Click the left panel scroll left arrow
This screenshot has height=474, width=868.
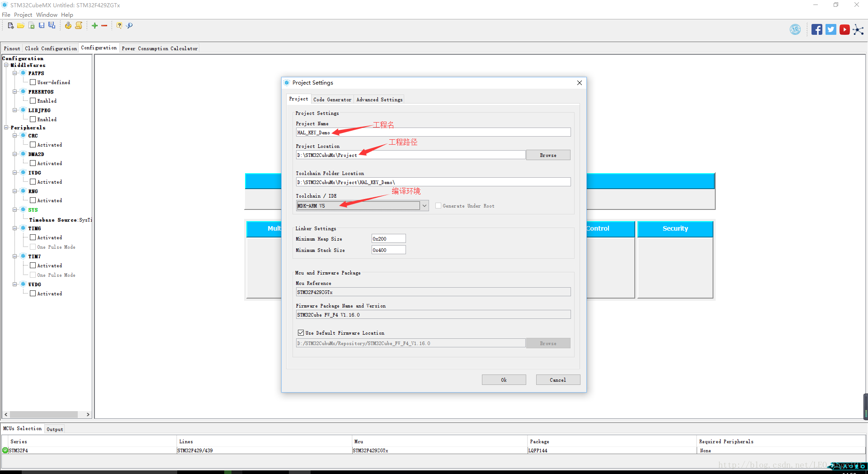[6, 414]
